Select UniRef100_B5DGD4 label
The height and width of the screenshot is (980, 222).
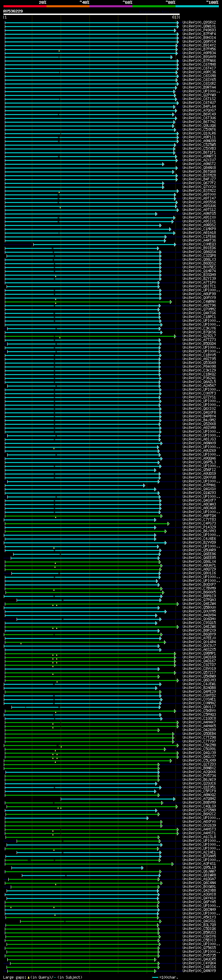click(x=199, y=343)
